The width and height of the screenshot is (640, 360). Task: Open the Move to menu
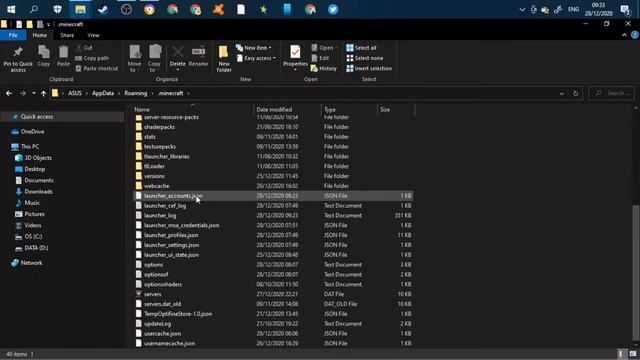[134, 59]
